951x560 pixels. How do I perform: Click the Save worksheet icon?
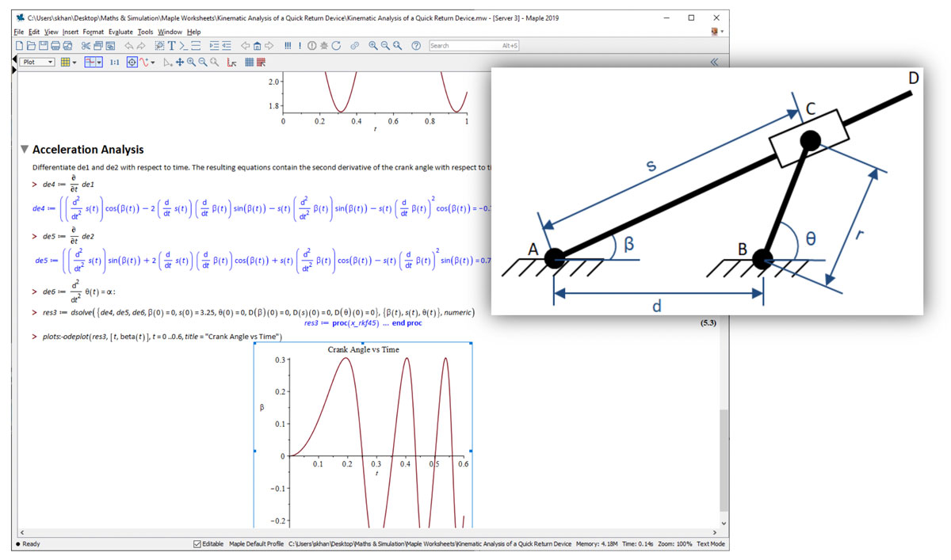(x=44, y=46)
